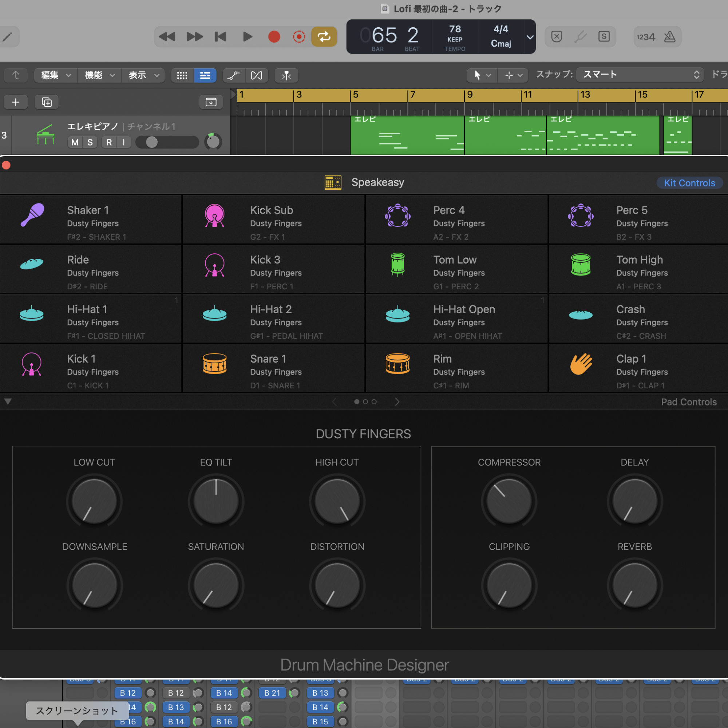Select the Crash cymbal pad icon
Image resolution: width=728 pixels, height=728 pixels.
pos(581,314)
